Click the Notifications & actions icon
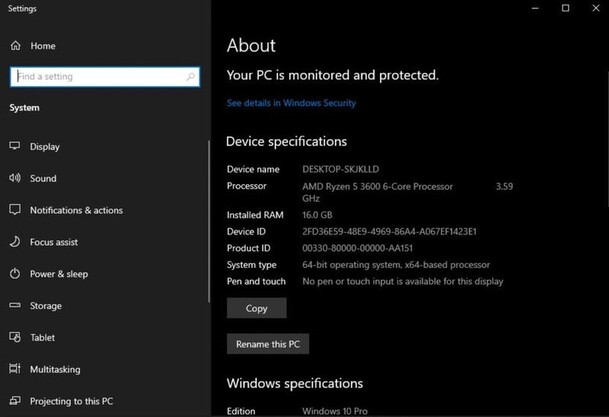Screen dimensions: 609x417 [x=15, y=210]
